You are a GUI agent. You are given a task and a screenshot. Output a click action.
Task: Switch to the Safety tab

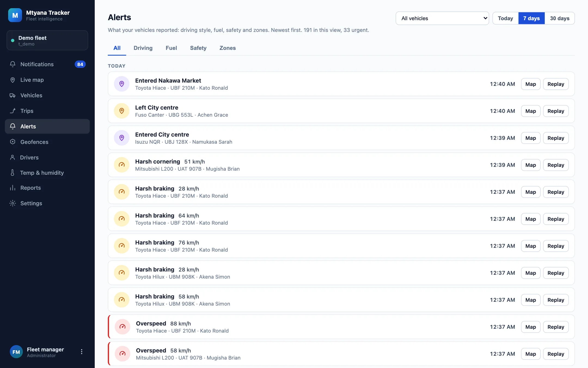198,48
